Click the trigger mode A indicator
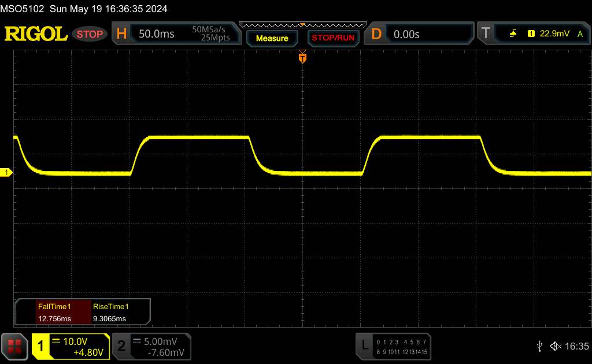Image resolution: width=592 pixels, height=364 pixels. click(580, 34)
